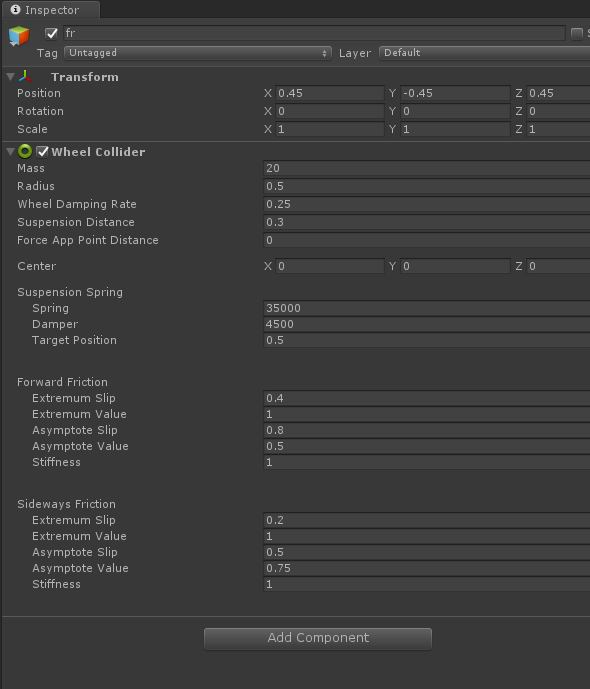Collapse the Wheel Collider foldout arrow
This screenshot has height=689, width=590.
coord(11,152)
